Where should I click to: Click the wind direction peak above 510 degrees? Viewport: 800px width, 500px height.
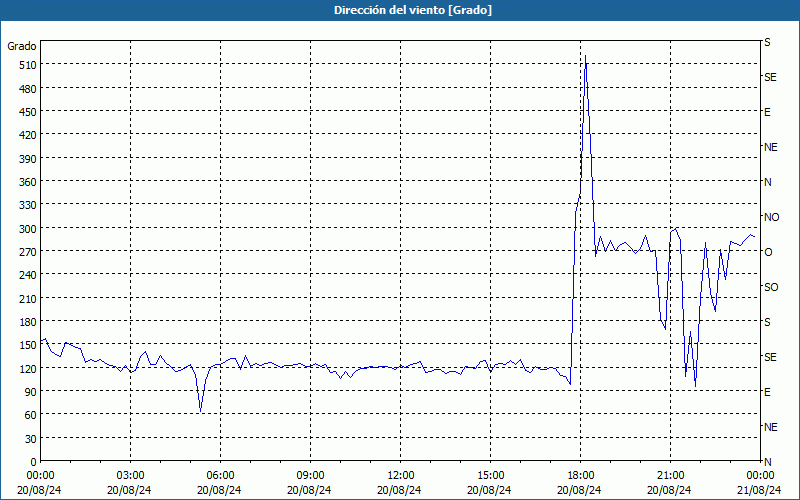pos(585,56)
